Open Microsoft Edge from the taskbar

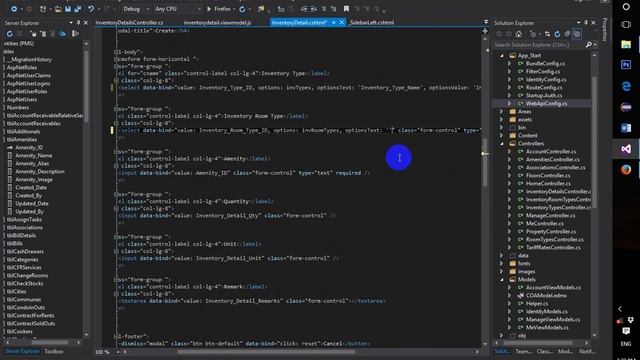[x=626, y=86]
